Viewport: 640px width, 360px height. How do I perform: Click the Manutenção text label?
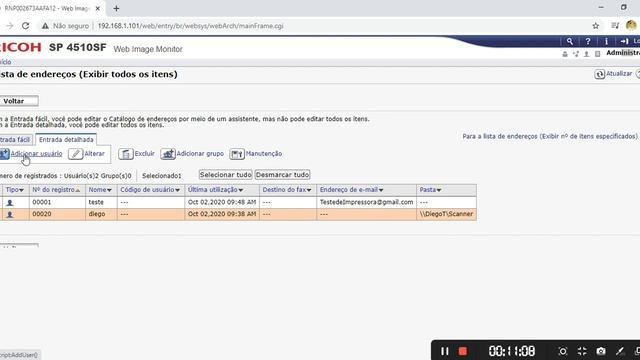tap(264, 154)
